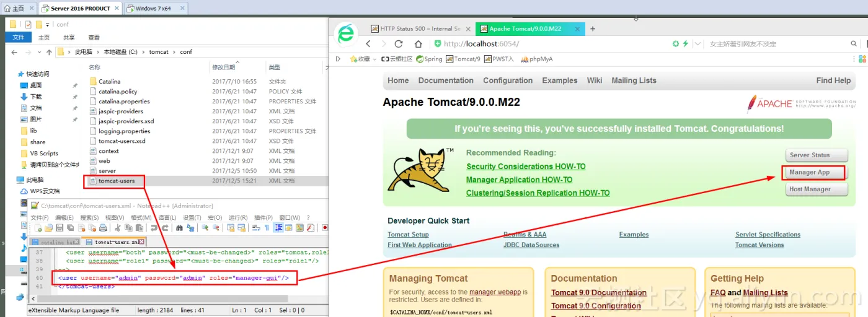This screenshot has width=868, height=317.
Task: Click the Explorer Up arrow button
Action: tap(48, 52)
